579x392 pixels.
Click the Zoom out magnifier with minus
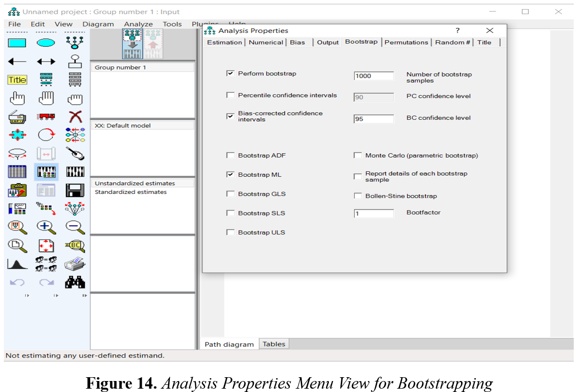pos(75,227)
